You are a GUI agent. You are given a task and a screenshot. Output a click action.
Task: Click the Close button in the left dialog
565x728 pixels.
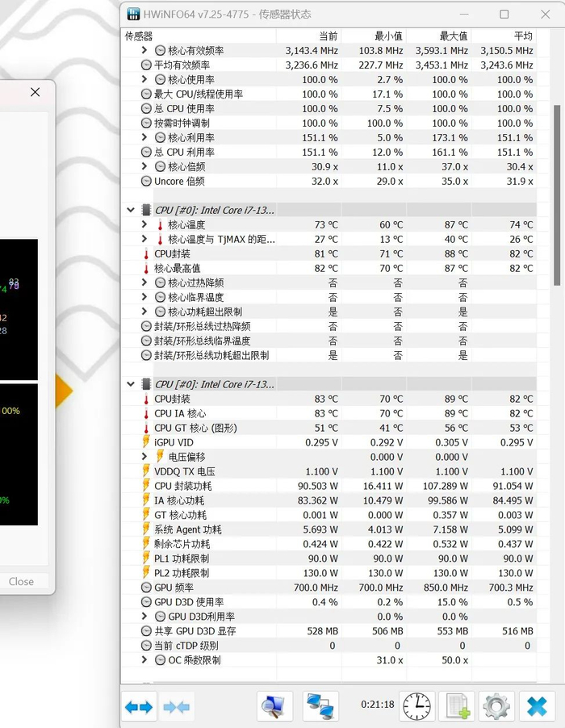(21, 581)
